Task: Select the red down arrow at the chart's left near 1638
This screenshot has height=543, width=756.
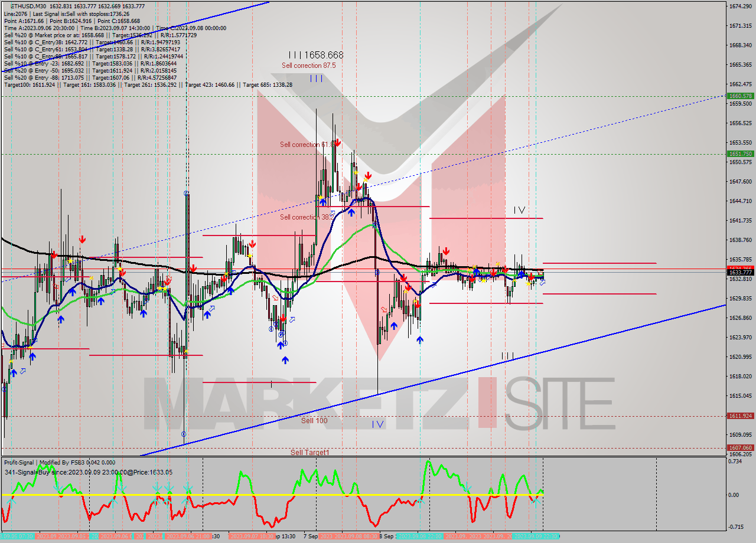Action: tap(82, 239)
